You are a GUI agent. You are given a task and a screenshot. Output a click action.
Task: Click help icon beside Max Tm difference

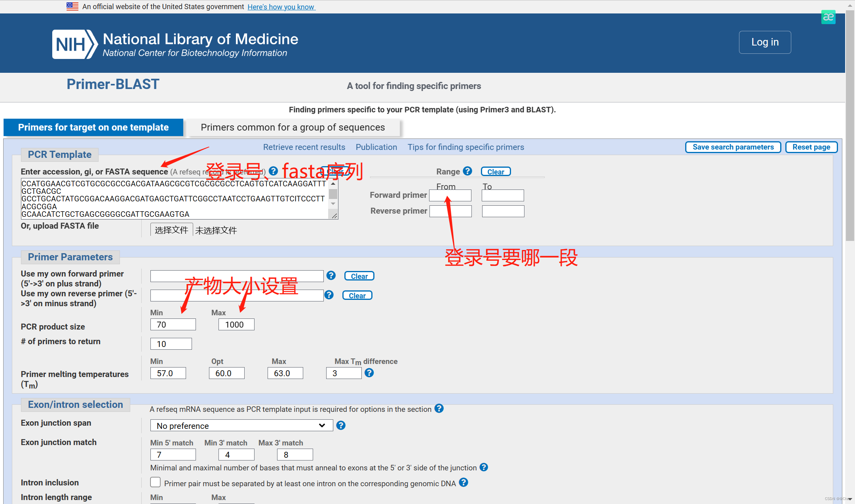tap(369, 373)
